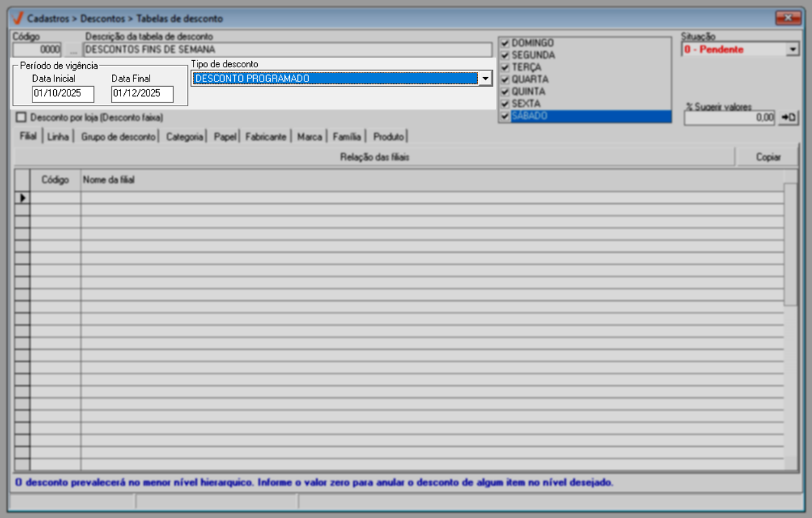Open the Categoria tab

pyautogui.click(x=185, y=137)
